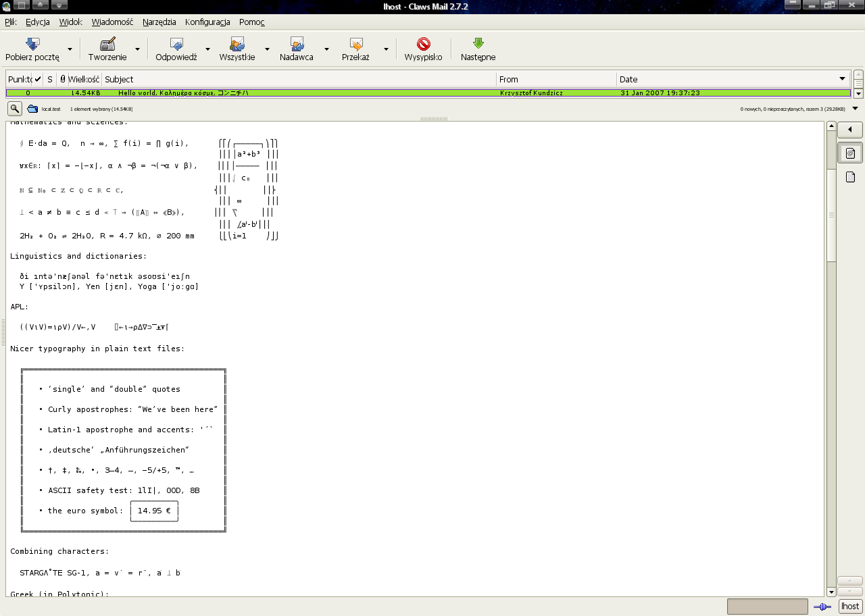The height and width of the screenshot is (616, 865).
Task: Click message list scrollbar up arrow
Action: (858, 75)
